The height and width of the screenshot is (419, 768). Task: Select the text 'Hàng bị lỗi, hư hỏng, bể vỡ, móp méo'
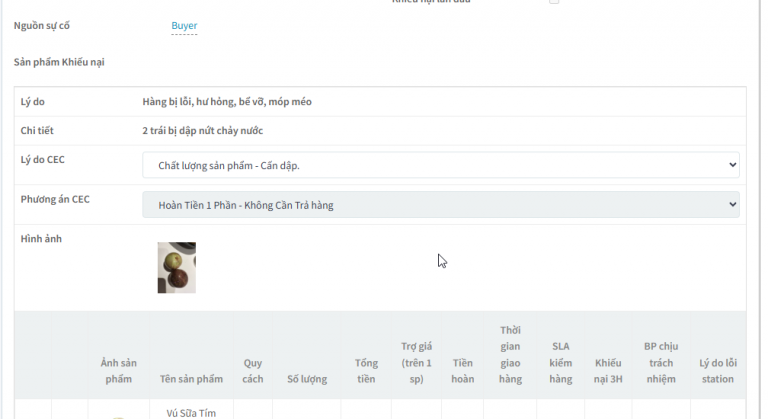click(x=227, y=102)
